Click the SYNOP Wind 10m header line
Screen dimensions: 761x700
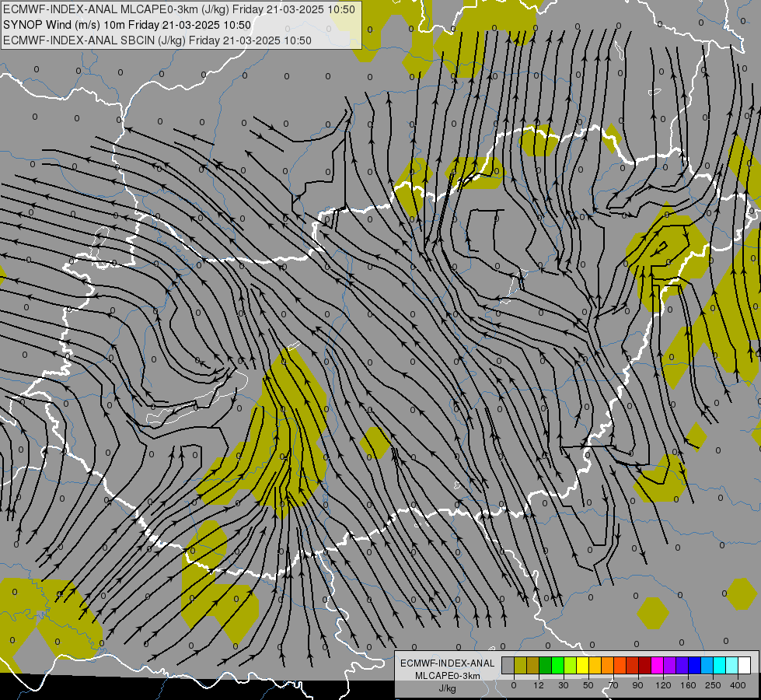click(x=127, y=25)
